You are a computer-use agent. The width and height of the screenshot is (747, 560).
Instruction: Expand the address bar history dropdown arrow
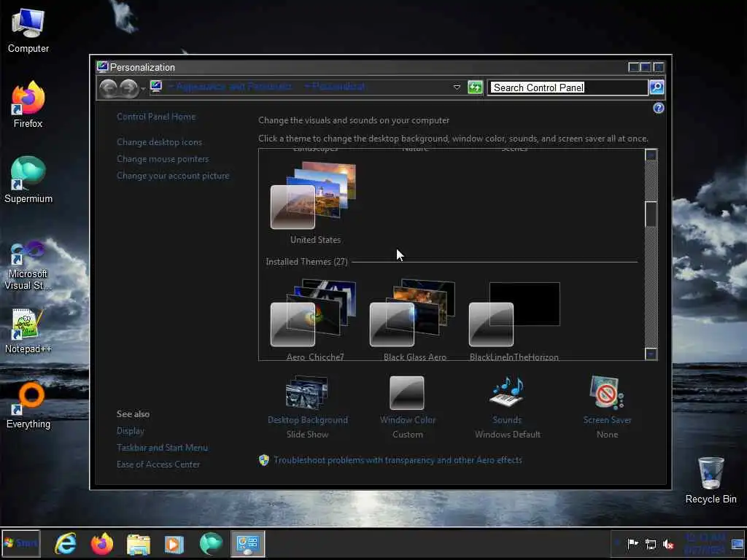pos(457,87)
